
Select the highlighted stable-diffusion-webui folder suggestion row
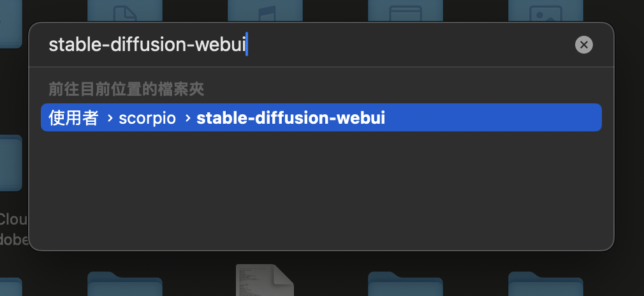321,118
